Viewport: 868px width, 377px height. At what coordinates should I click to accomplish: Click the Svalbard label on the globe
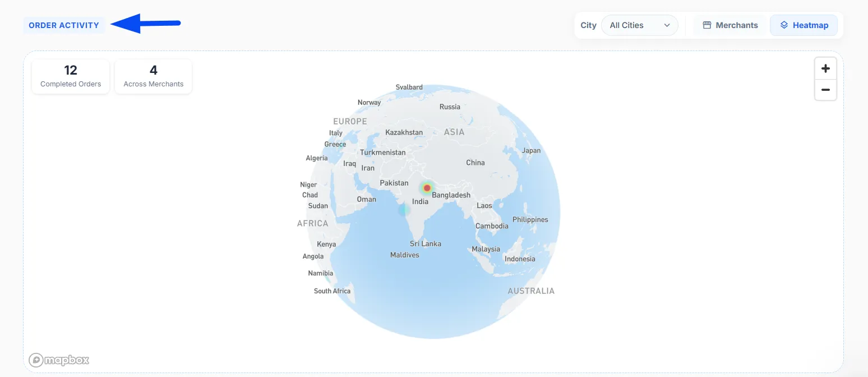point(409,87)
